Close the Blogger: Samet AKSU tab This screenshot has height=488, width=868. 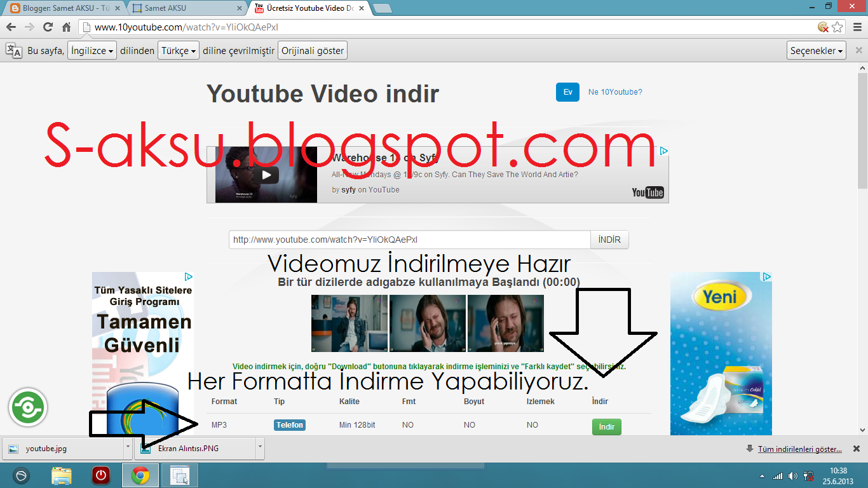tap(117, 8)
